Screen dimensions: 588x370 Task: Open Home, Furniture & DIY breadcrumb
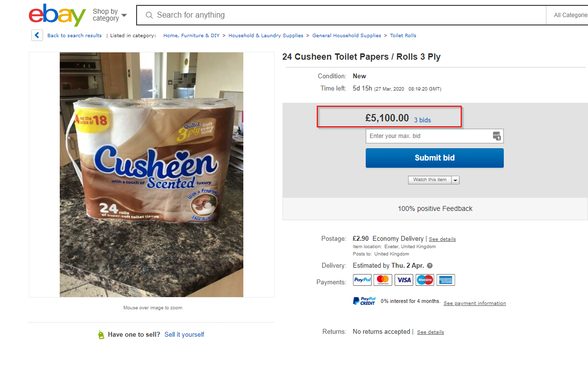click(x=191, y=36)
